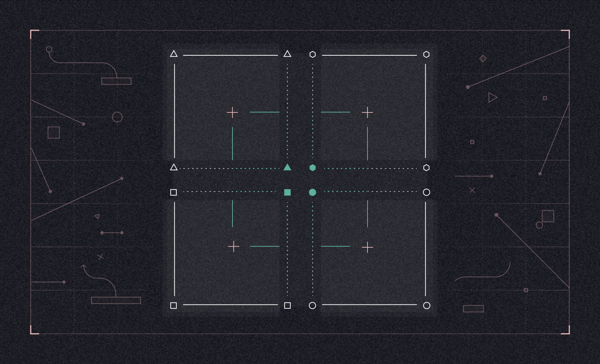
Task: Collapse the pink cross in the lower-left quadrant
Action: pyautogui.click(x=233, y=246)
